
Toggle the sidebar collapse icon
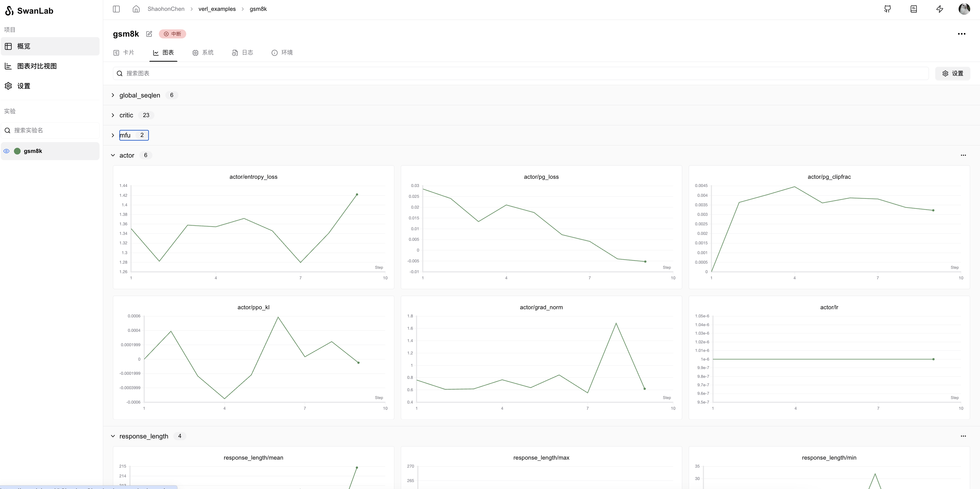[x=116, y=9]
